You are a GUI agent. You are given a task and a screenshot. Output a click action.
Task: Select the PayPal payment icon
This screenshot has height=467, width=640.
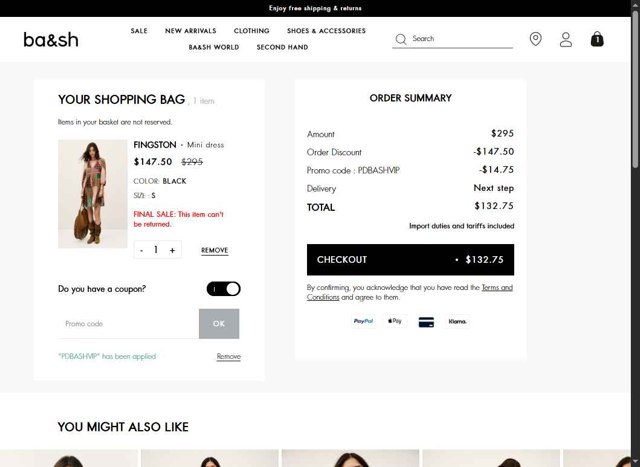[363, 321]
